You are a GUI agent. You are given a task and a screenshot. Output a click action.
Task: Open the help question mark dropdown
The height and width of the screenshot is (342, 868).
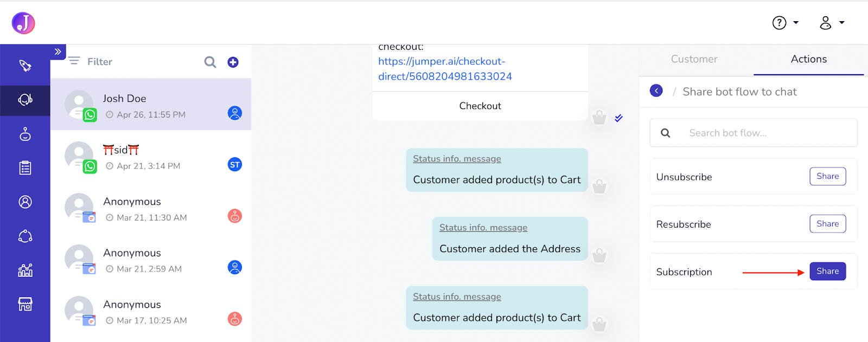785,23
